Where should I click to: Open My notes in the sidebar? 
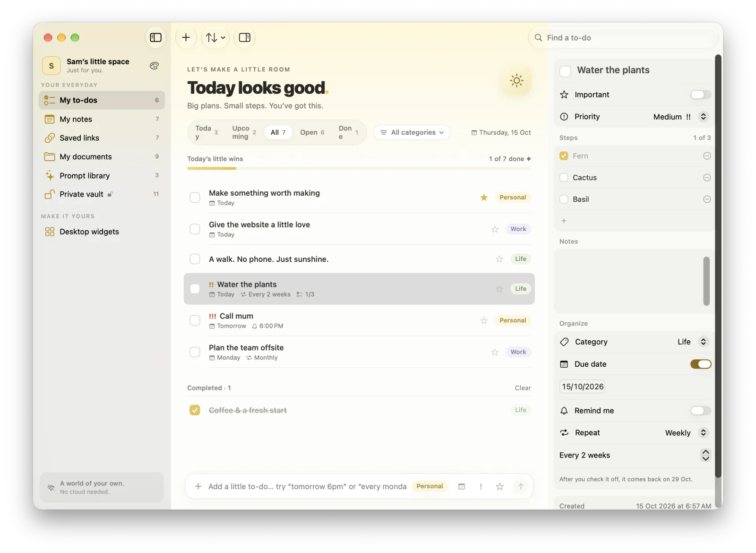102,119
